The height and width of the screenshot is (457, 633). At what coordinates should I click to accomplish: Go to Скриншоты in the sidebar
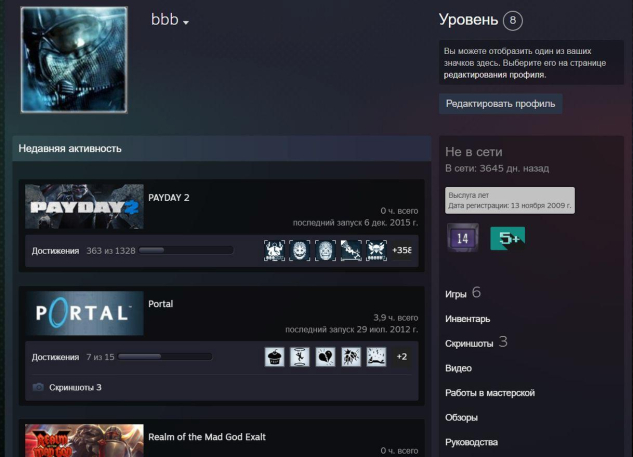click(469, 343)
